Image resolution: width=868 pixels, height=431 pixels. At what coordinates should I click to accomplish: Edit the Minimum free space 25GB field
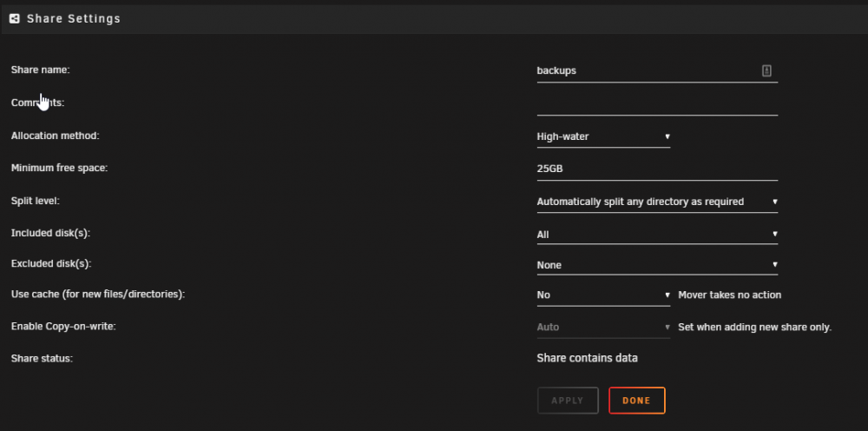click(657, 169)
